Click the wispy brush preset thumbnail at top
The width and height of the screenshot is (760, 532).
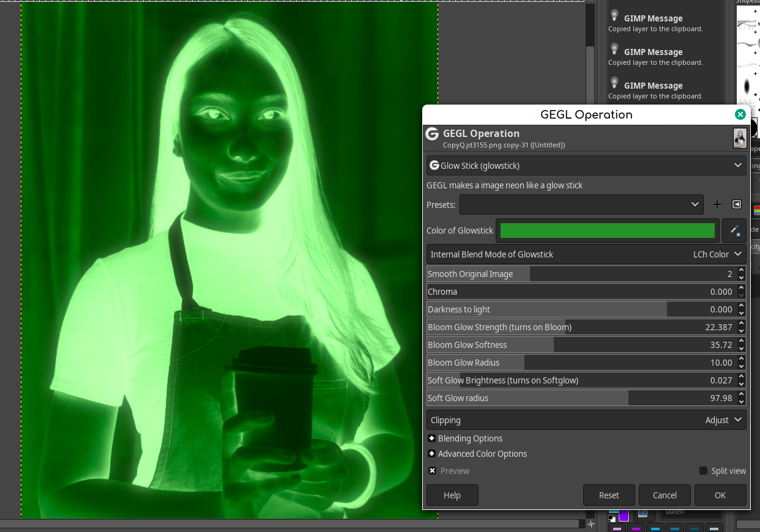pyautogui.click(x=747, y=24)
